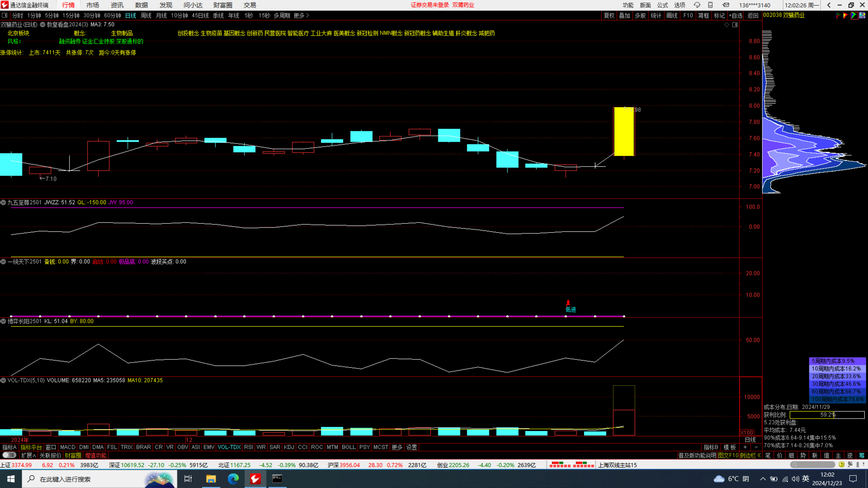
Task: Click the panel icon next to the diamond
Action: point(735,25)
